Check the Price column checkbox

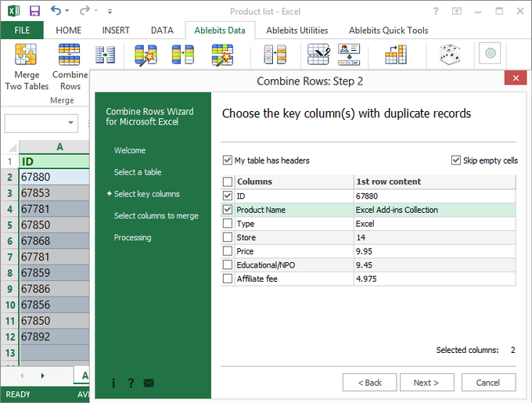click(x=228, y=251)
